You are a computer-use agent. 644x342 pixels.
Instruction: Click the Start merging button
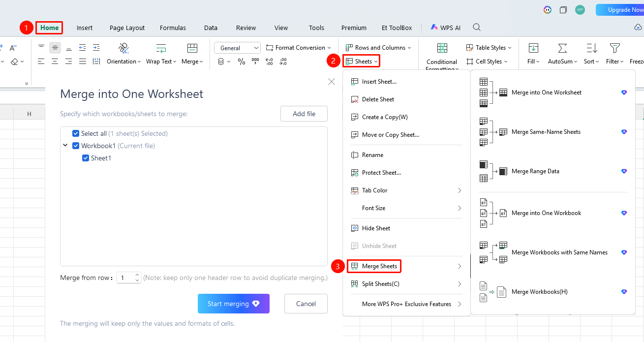(234, 304)
